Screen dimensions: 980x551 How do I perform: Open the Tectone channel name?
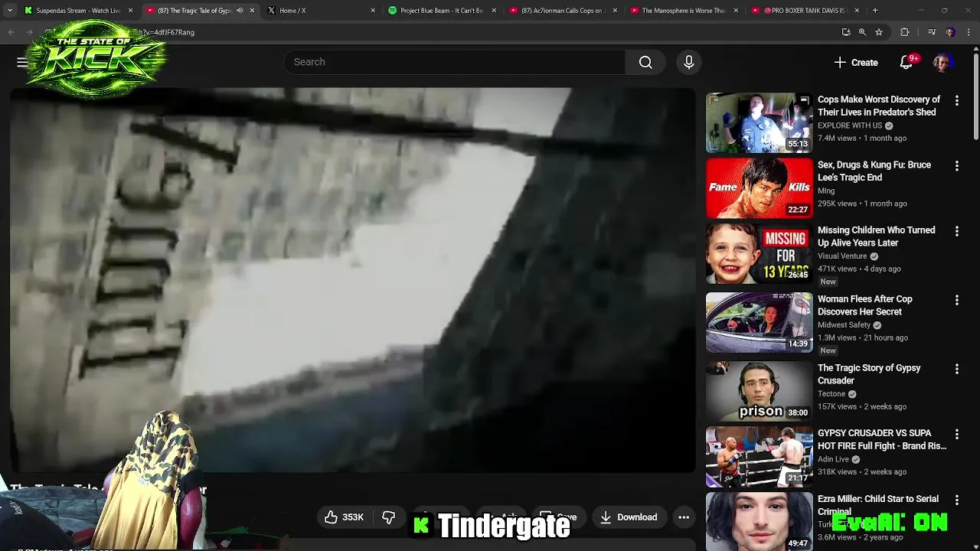point(831,393)
